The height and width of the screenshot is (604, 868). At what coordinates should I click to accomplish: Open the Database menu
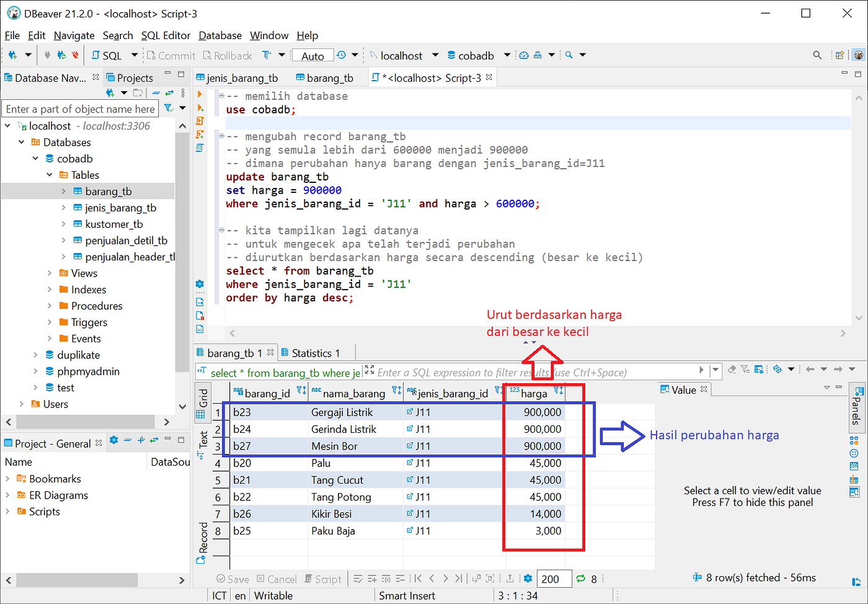(219, 35)
